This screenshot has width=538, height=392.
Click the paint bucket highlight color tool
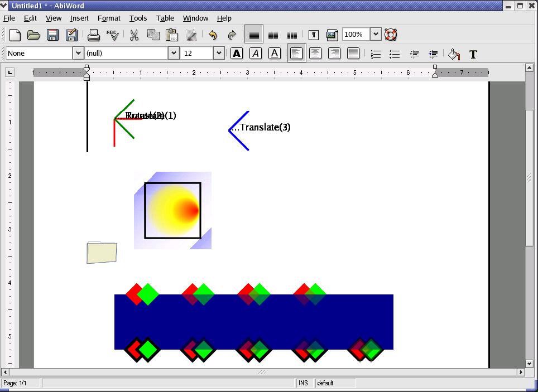tap(454, 54)
